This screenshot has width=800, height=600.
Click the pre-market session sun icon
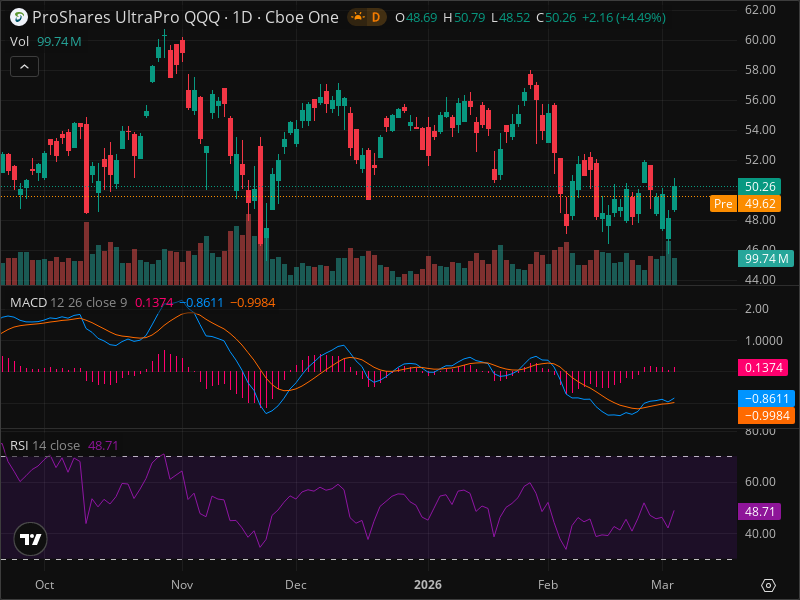(x=358, y=17)
